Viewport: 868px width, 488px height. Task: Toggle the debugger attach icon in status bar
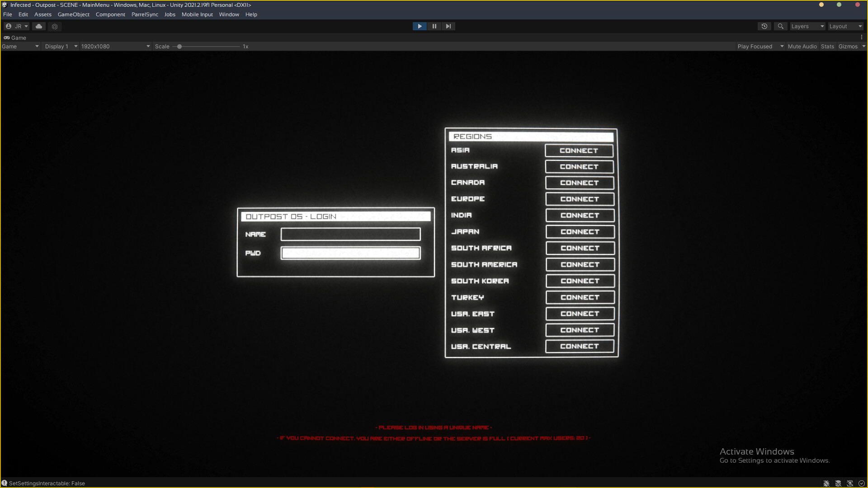coord(827,483)
